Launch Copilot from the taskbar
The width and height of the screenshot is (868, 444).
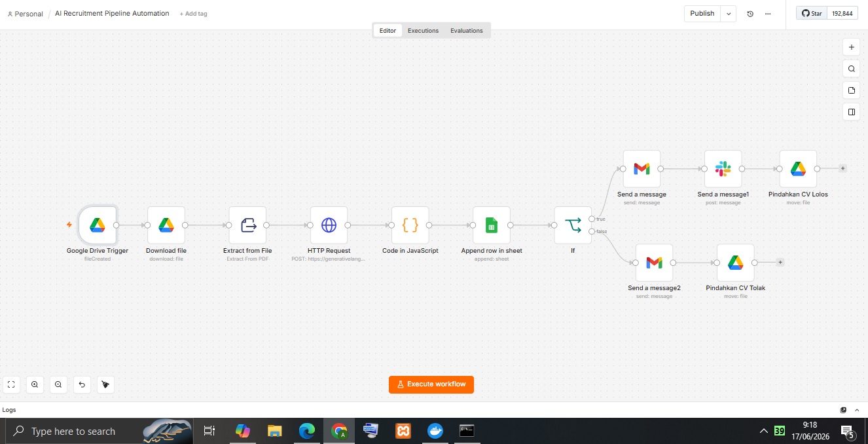(243, 431)
